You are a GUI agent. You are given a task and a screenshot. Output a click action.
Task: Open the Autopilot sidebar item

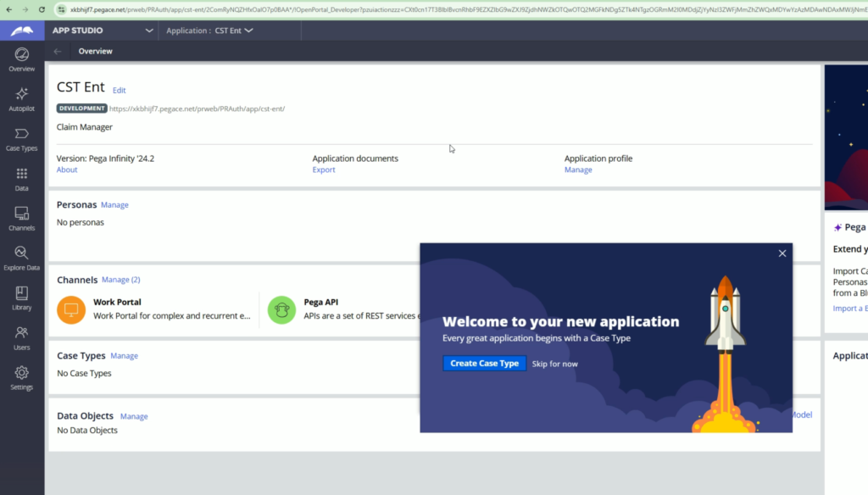21,100
